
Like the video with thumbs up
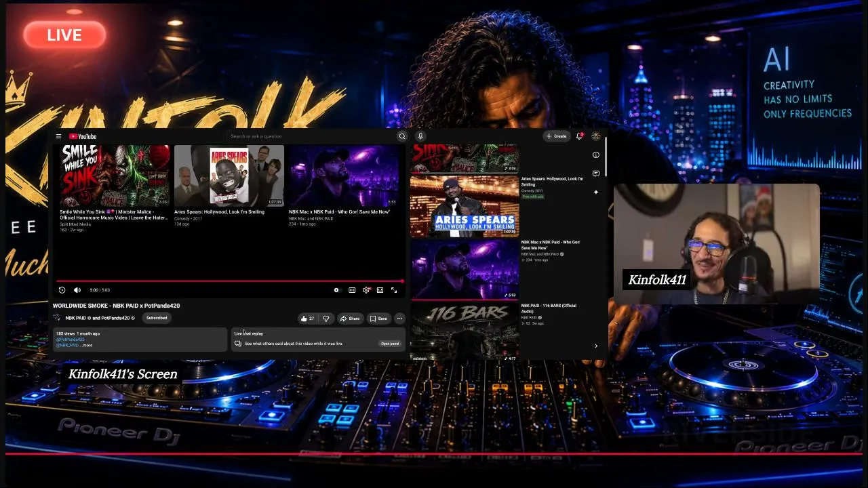pos(307,319)
